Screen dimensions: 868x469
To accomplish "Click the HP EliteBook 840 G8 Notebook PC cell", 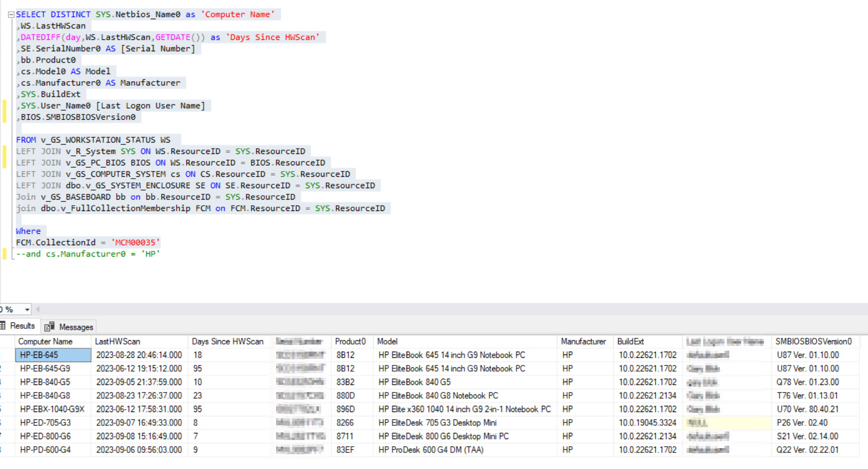I will pyautogui.click(x=466, y=396).
